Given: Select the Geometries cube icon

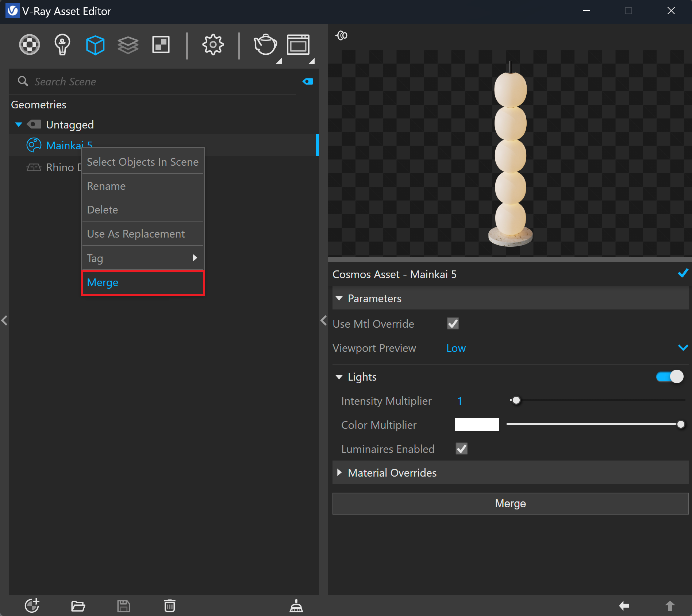Looking at the screenshot, I should (x=95, y=45).
